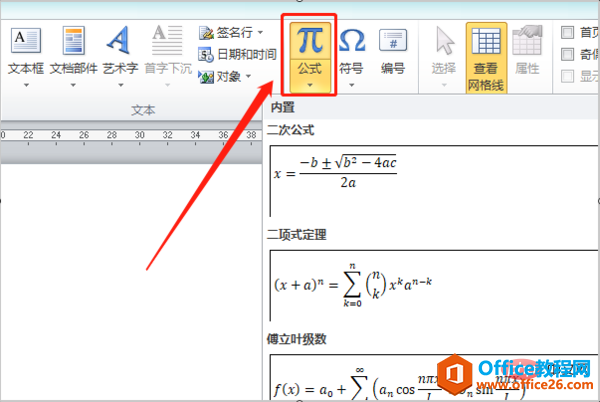Click the pi Equation (公式) icon
Screen dimensions: 600x402
coord(310,40)
